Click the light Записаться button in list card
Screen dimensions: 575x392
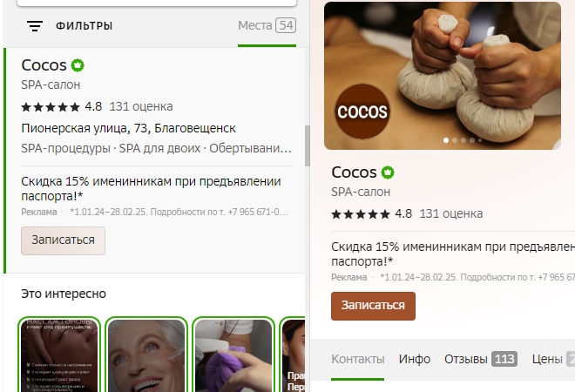[63, 240]
